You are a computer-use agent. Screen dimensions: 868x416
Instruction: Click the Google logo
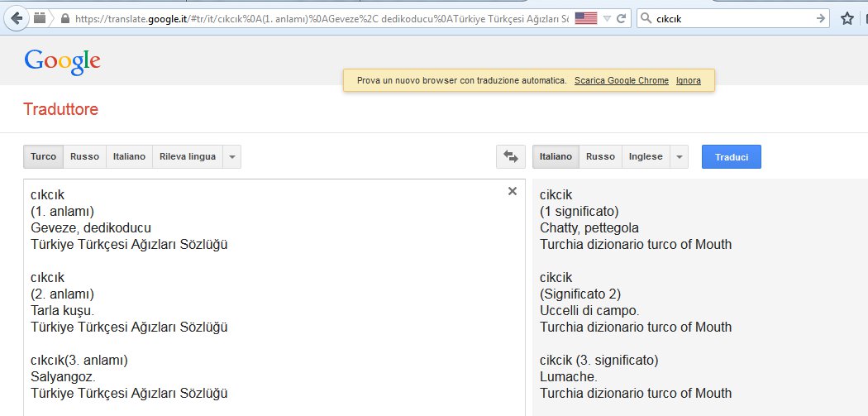click(62, 61)
